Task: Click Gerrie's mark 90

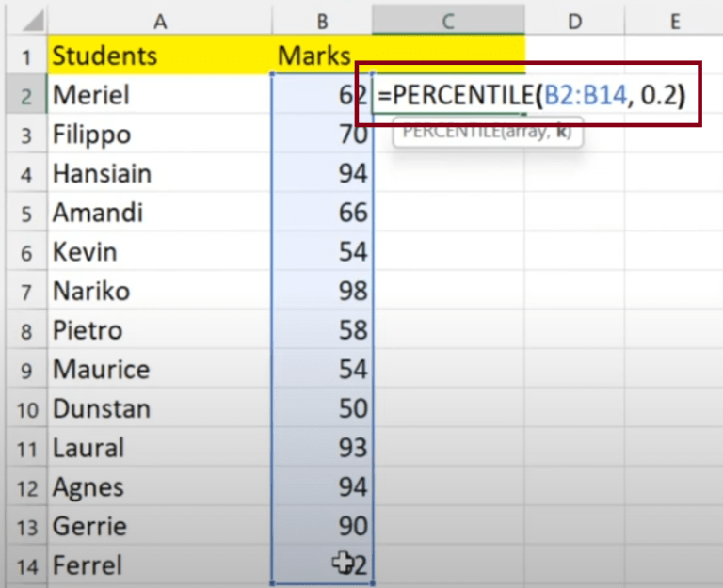Action: [x=322, y=526]
